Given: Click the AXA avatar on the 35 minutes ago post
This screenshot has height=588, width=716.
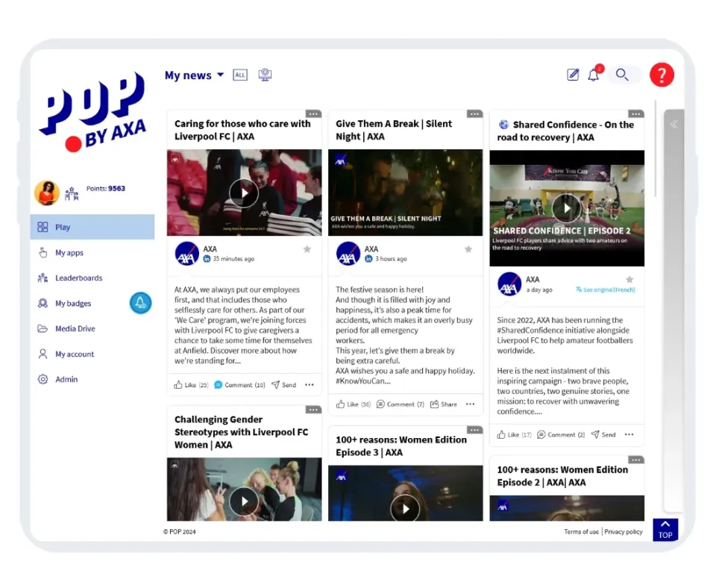Looking at the screenshot, I should click(x=186, y=254).
